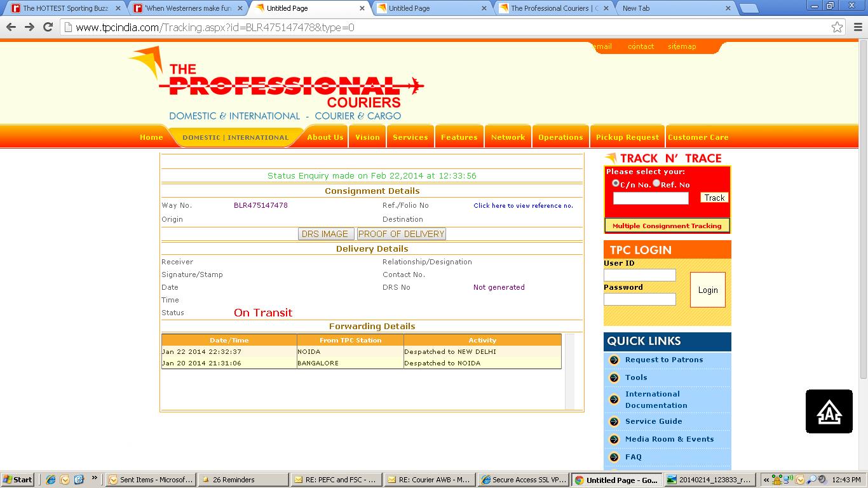Bookmark page with star icon
The height and width of the screenshot is (488, 868).
coord(837,27)
